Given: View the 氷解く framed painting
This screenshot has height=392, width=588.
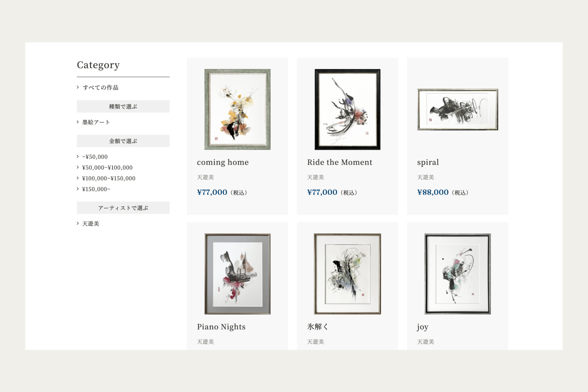Looking at the screenshot, I should click(348, 274).
